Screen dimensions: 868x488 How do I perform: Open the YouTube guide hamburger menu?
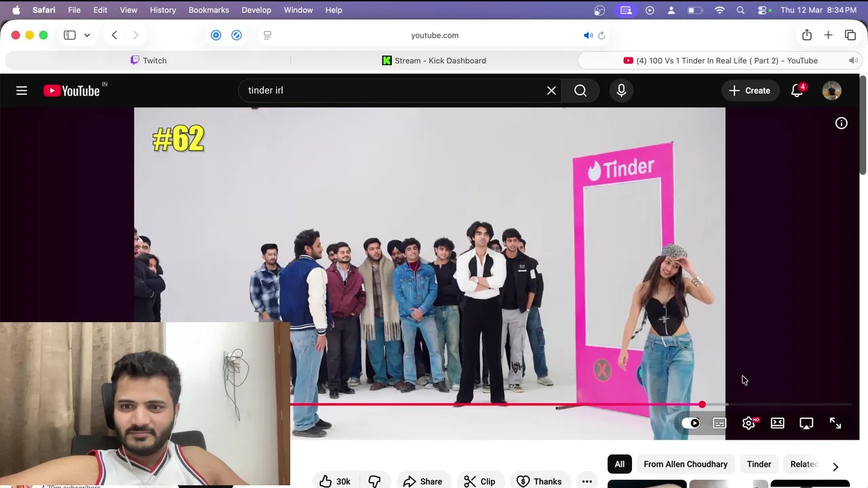click(22, 90)
